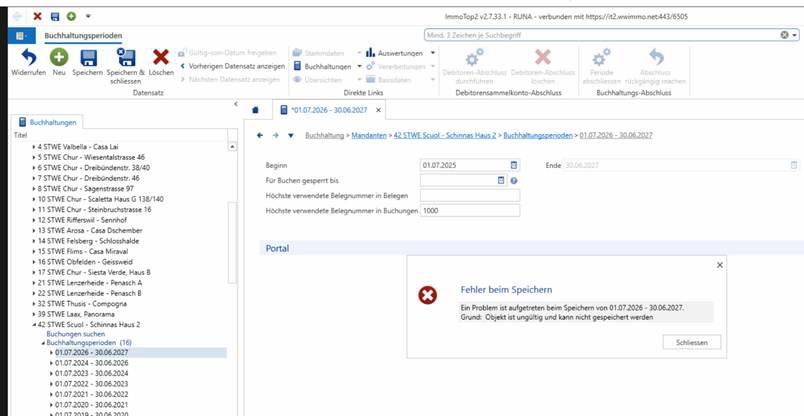Click Buchungen suchen in the tree
This screenshot has width=804, height=416.
[x=76, y=334]
